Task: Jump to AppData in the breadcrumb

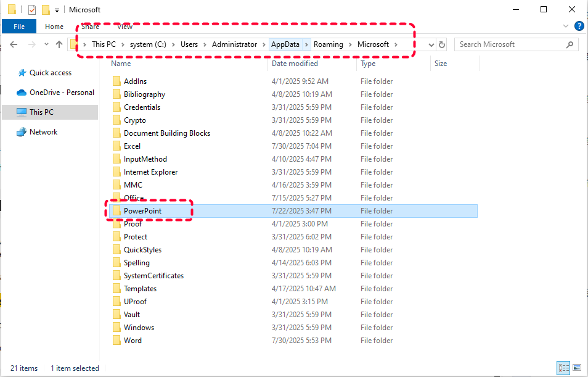Action: point(285,44)
